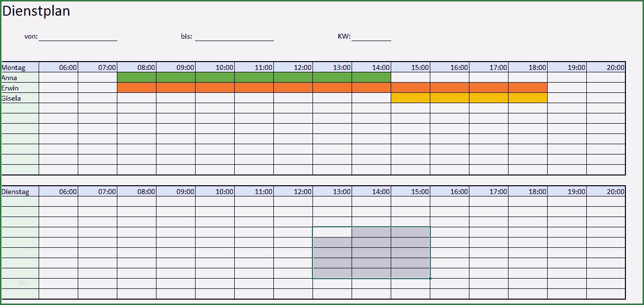This screenshot has height=305, width=644.
Task: Click the 19:00 header in Dienstag table
Action: click(x=567, y=192)
